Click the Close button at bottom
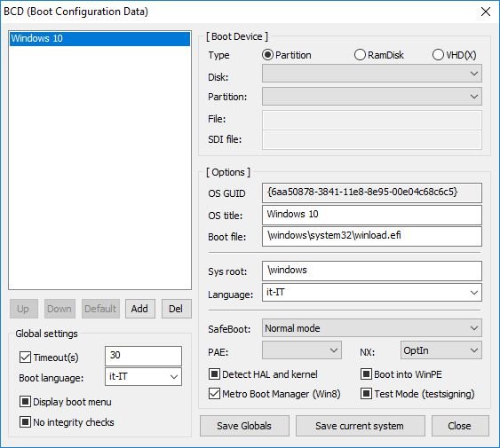 point(460,426)
